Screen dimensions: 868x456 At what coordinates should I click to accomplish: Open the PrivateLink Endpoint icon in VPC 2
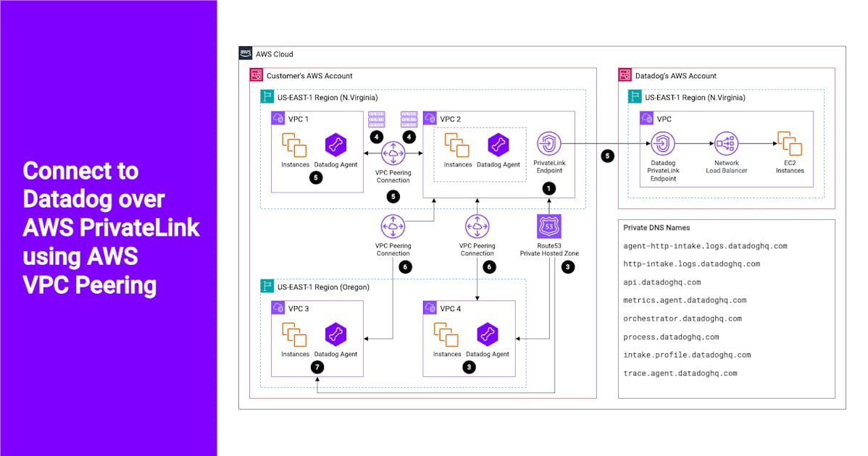[x=549, y=145]
